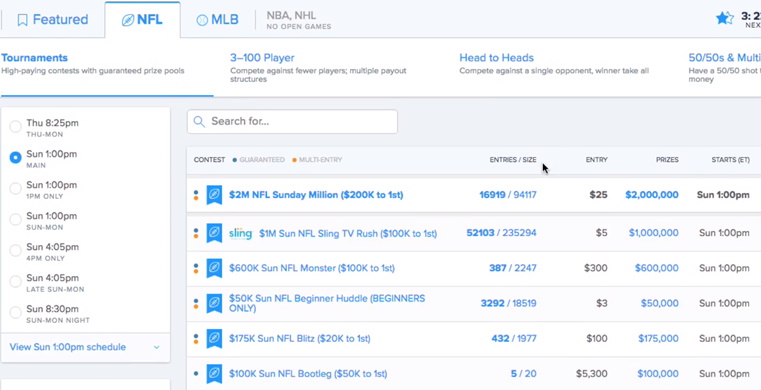This screenshot has height=390, width=761.
Task: Click entries count 5 / 20
Action: pos(523,374)
